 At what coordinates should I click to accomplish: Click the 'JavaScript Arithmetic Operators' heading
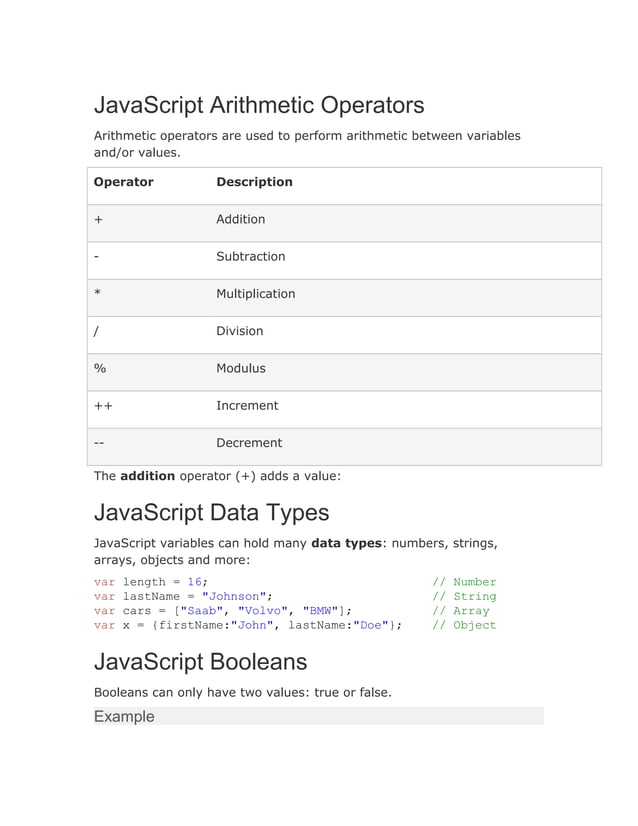(x=259, y=105)
